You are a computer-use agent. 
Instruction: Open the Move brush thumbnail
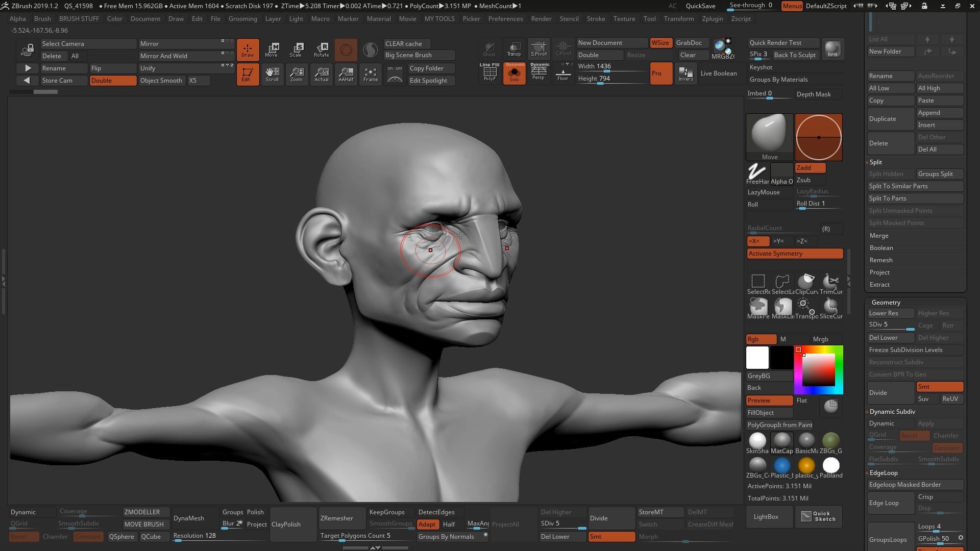point(770,137)
